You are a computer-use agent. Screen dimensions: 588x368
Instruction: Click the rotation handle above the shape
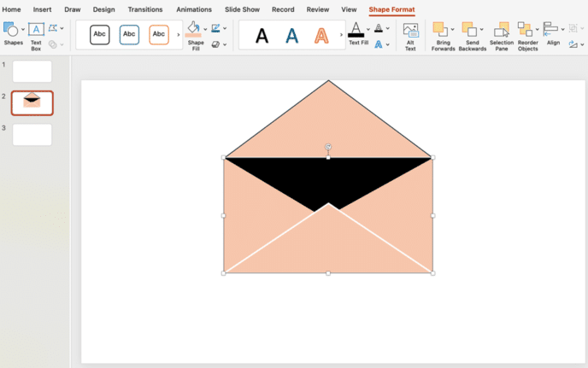coord(328,147)
